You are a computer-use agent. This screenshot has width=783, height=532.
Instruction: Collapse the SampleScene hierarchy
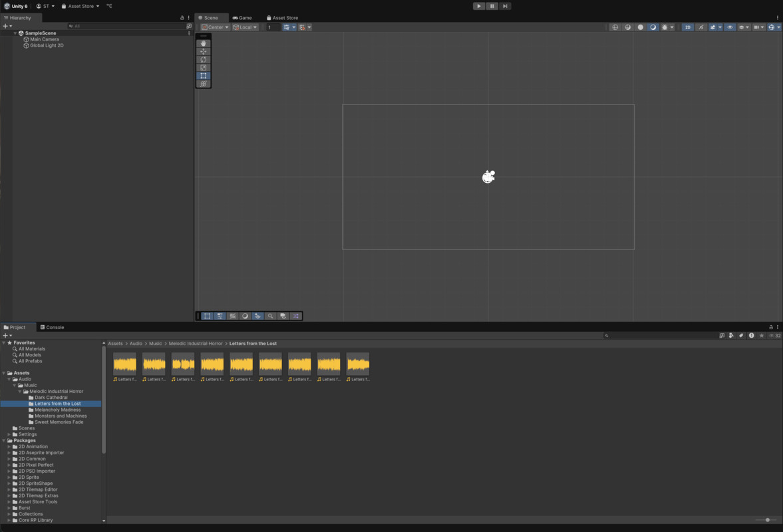(15, 33)
